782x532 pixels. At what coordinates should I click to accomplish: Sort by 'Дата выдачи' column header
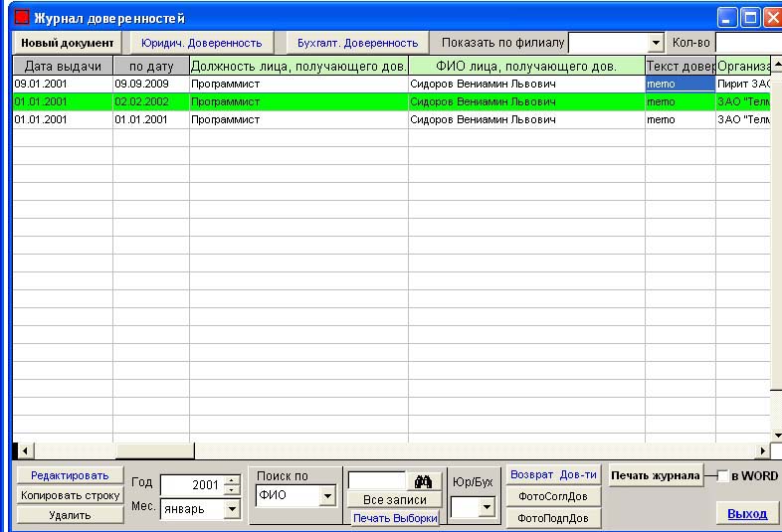pos(63,66)
